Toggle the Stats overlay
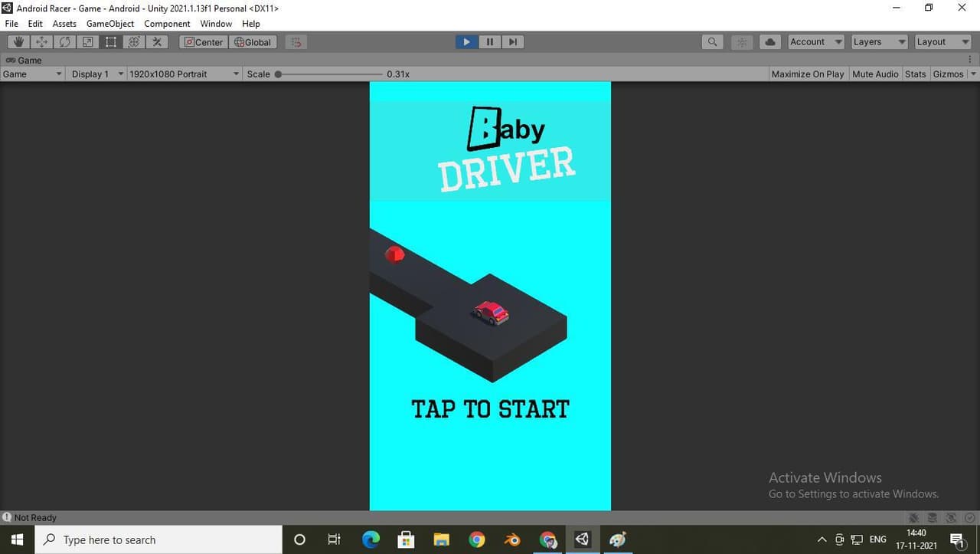 [916, 74]
